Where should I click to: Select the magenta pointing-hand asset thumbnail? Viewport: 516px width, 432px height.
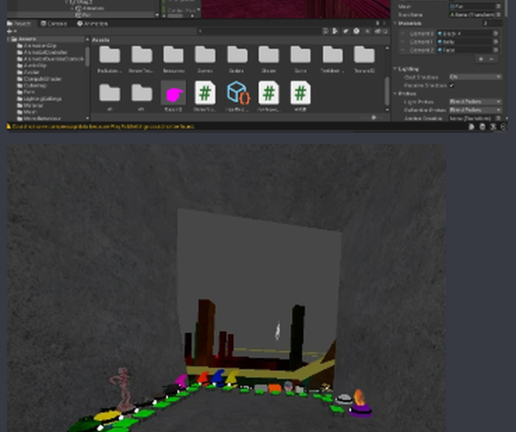coord(173,93)
